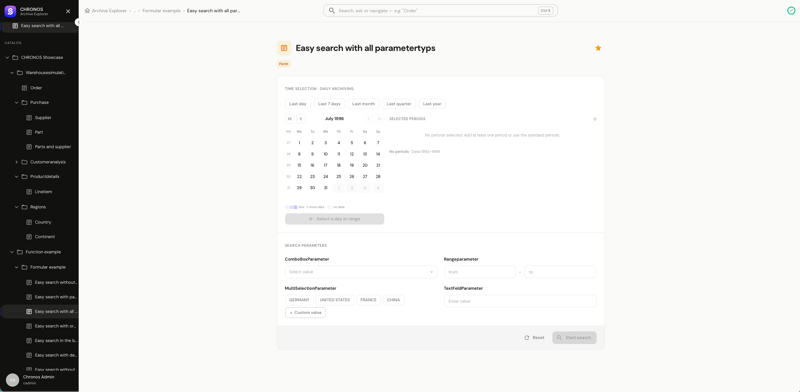Collapse the Purchase folder
This screenshot has width=800, height=392.
16,103
